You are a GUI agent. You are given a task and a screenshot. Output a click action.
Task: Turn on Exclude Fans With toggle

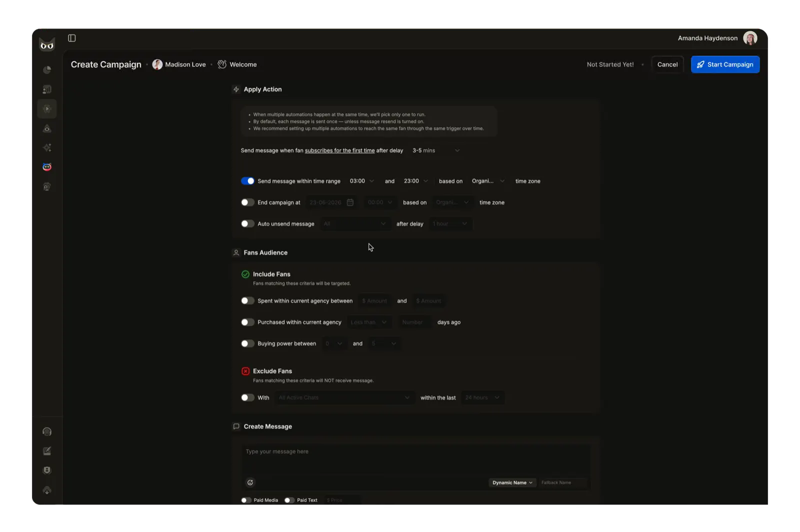(247, 398)
